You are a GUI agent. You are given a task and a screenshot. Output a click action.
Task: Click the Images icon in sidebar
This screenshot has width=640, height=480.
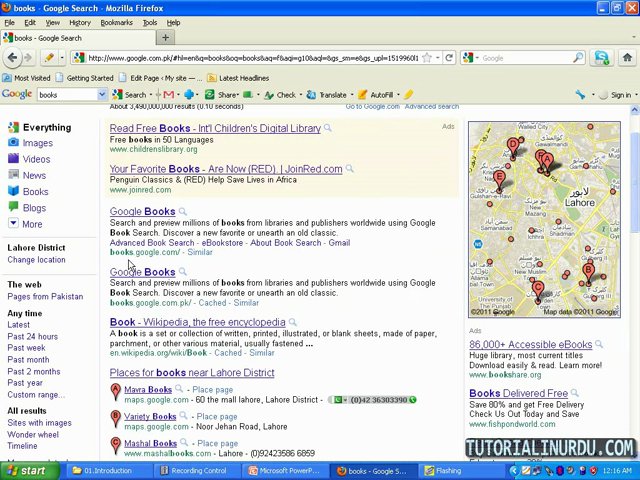(x=13, y=143)
